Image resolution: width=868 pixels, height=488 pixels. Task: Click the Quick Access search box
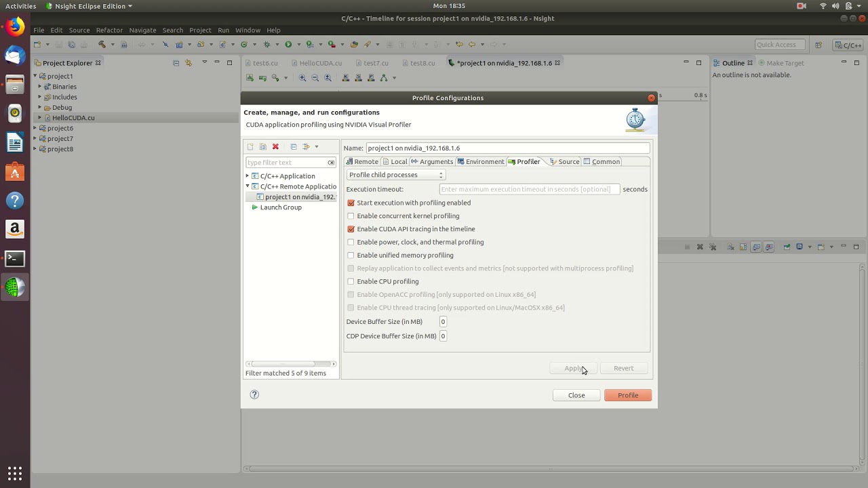(x=780, y=45)
